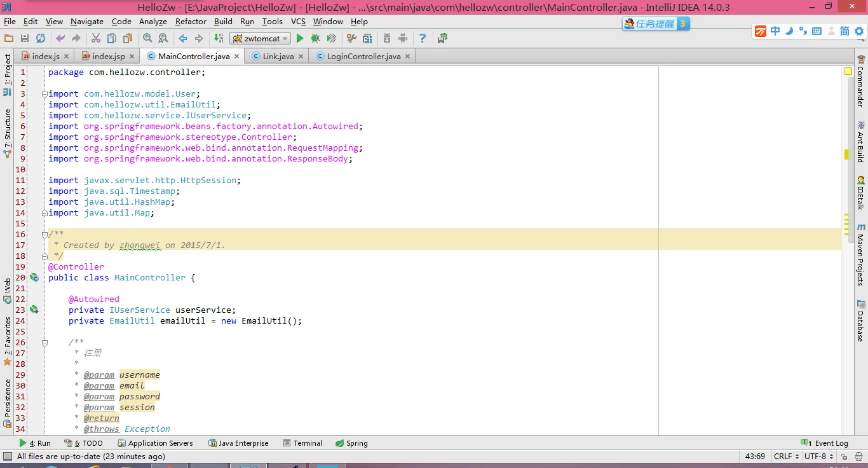The width and height of the screenshot is (868, 468).
Task: Click the Save All toolbar icon
Action: tap(25, 39)
